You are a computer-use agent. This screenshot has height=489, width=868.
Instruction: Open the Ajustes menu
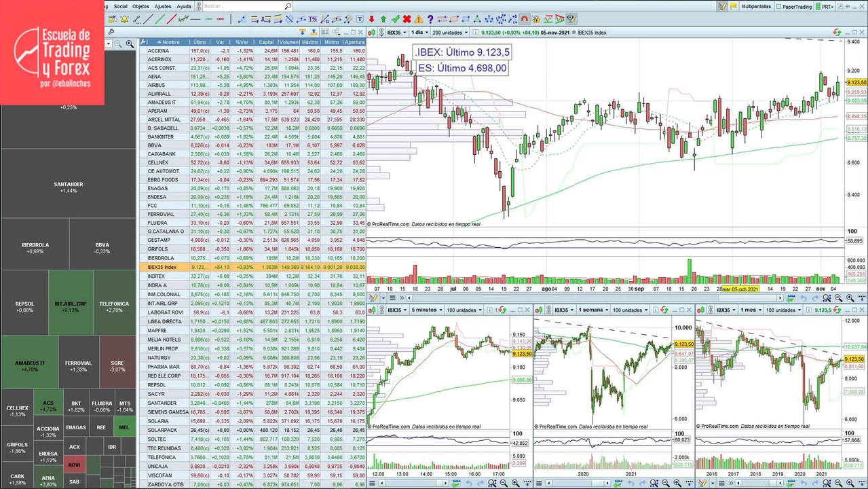coord(163,6)
